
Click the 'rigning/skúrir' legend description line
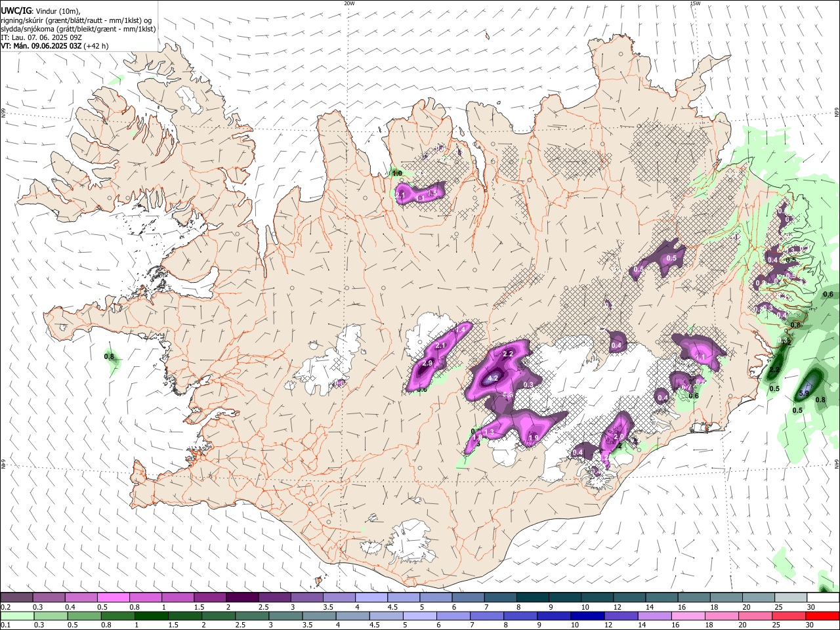click(x=76, y=20)
